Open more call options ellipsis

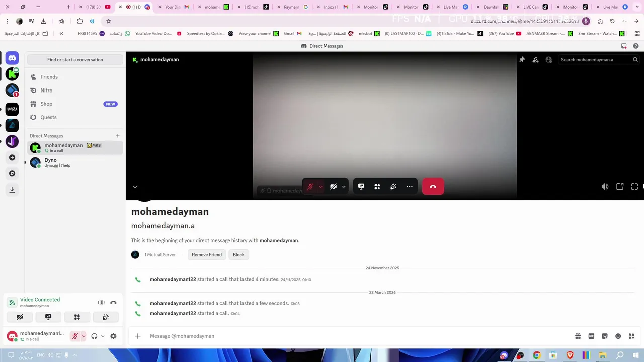coord(410,187)
